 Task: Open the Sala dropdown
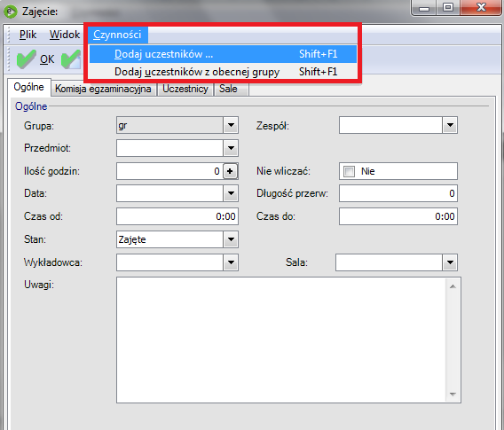450,262
